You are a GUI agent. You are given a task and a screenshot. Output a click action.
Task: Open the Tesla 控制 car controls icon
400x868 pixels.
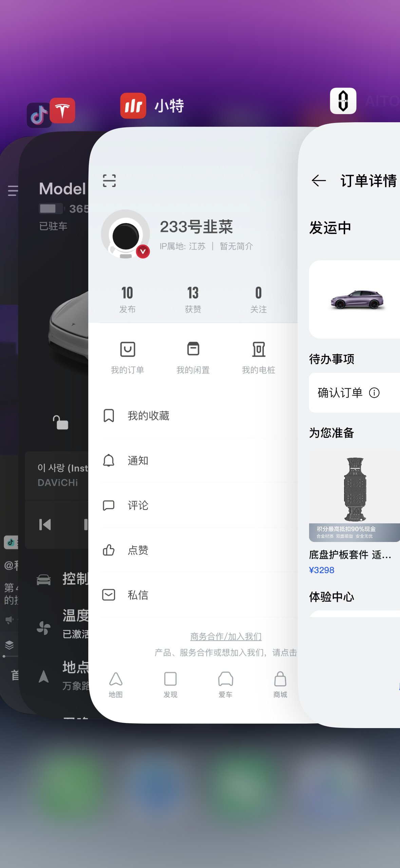pyautogui.click(x=43, y=580)
